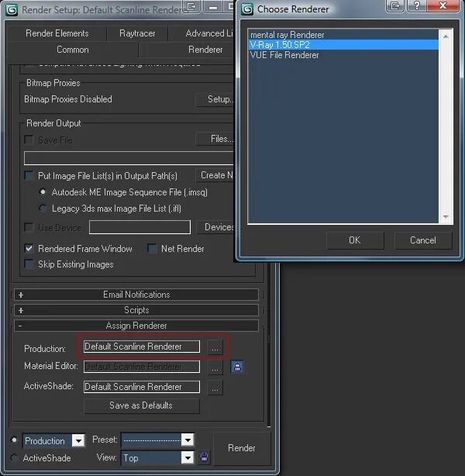Screen dimensions: 465x476
Task: Switch to the Raytracer tab
Action: 137,33
